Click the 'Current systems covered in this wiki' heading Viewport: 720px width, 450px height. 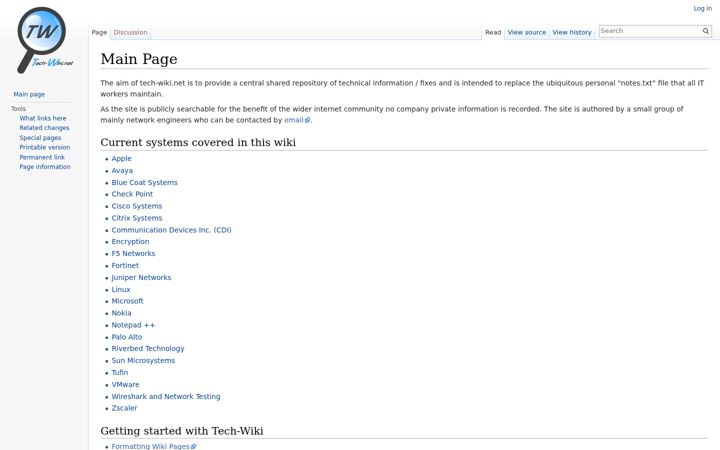click(x=198, y=142)
